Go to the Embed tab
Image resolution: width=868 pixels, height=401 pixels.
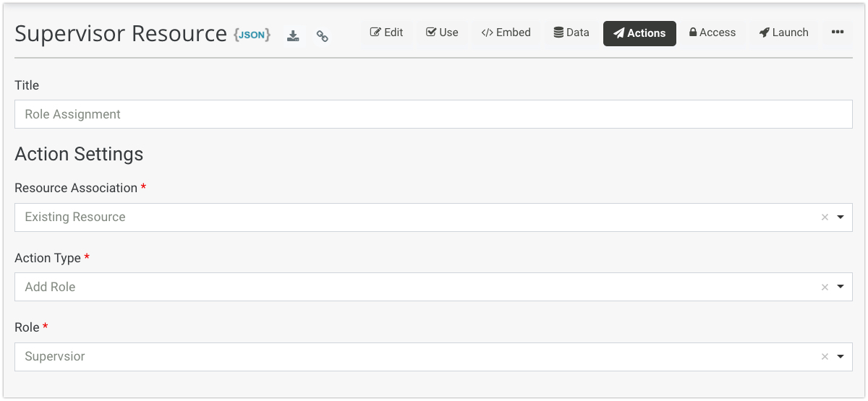pyautogui.click(x=506, y=33)
